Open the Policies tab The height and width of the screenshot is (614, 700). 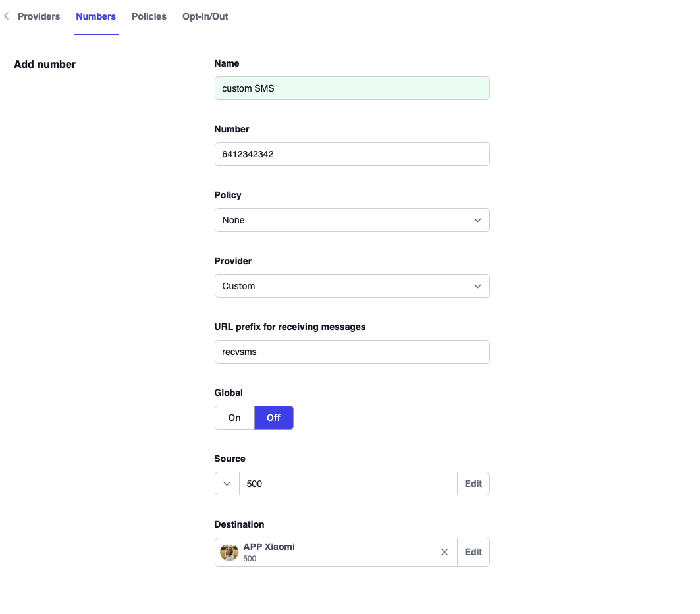(x=149, y=16)
